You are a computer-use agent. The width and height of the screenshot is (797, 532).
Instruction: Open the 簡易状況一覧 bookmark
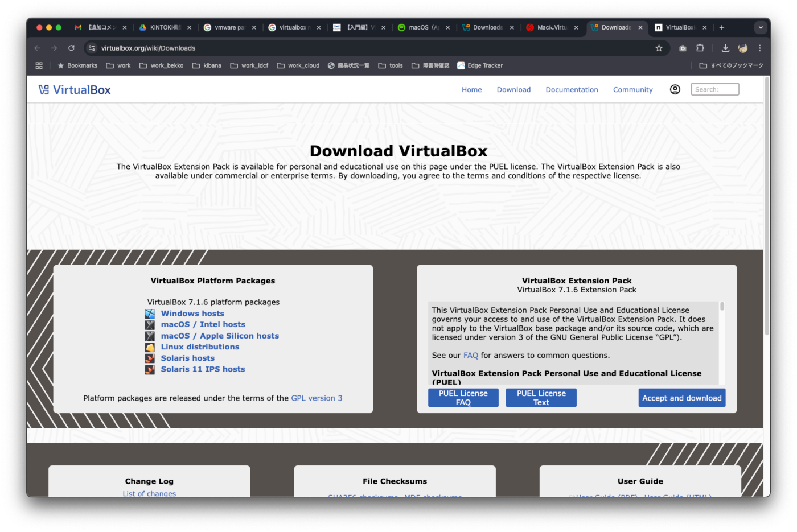click(x=348, y=65)
